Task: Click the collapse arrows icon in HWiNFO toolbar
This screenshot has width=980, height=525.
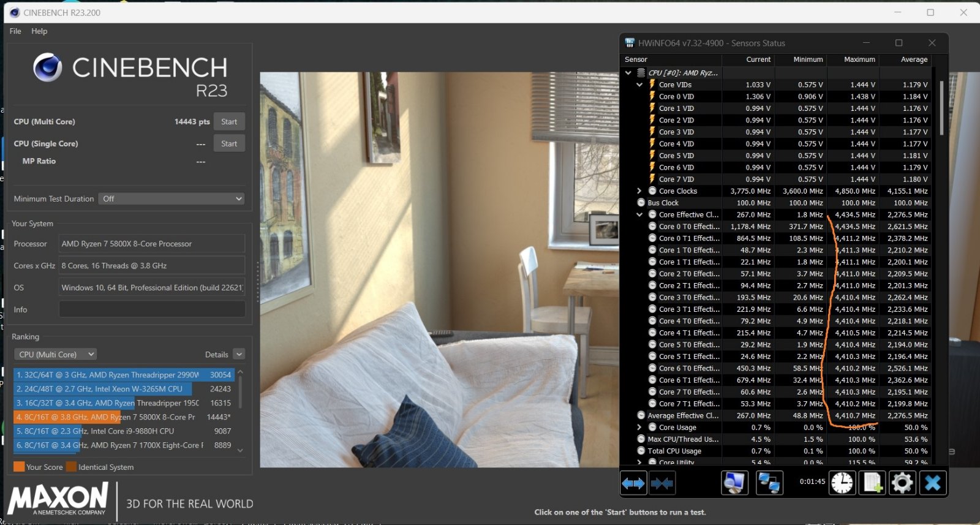Action: 662,483
